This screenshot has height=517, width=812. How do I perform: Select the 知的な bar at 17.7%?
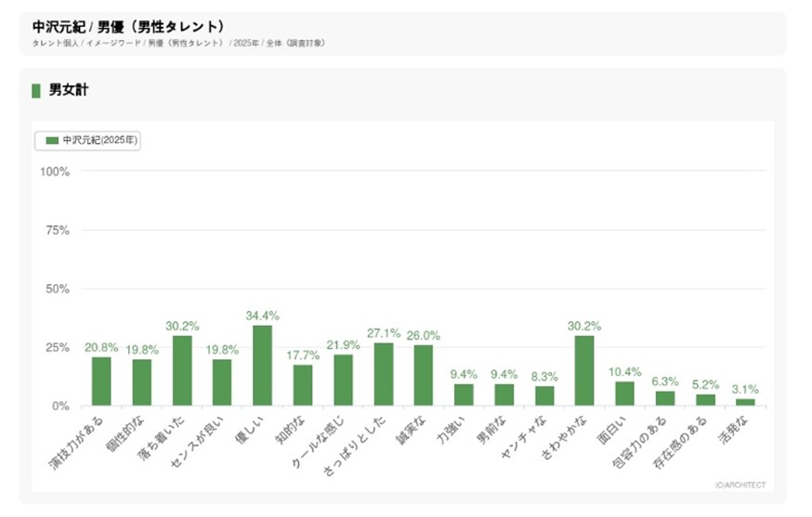pyautogui.click(x=303, y=385)
